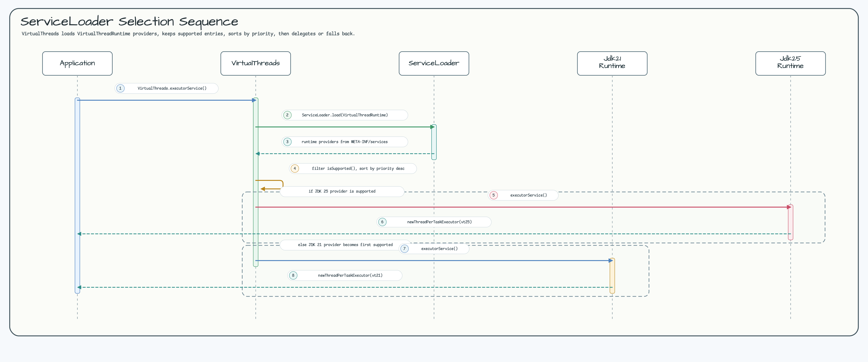The width and height of the screenshot is (868, 362).
Task: Click step number 5 circle badge
Action: [493, 195]
